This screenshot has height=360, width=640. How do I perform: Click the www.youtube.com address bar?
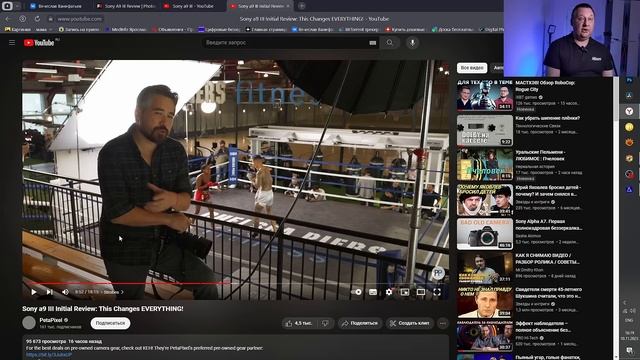tap(80, 19)
